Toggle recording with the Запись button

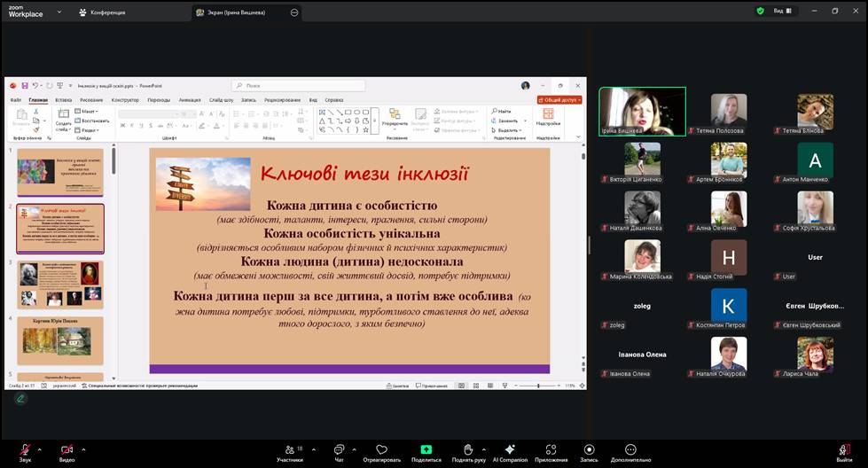tap(589, 450)
